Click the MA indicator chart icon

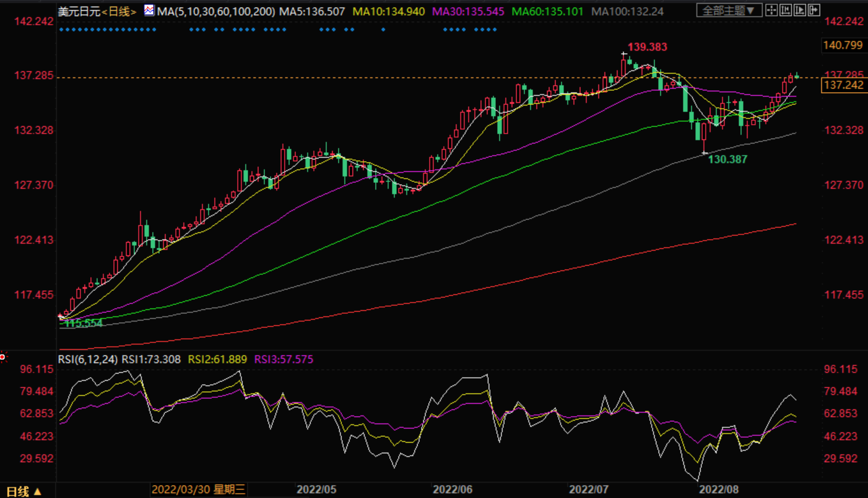pos(149,11)
